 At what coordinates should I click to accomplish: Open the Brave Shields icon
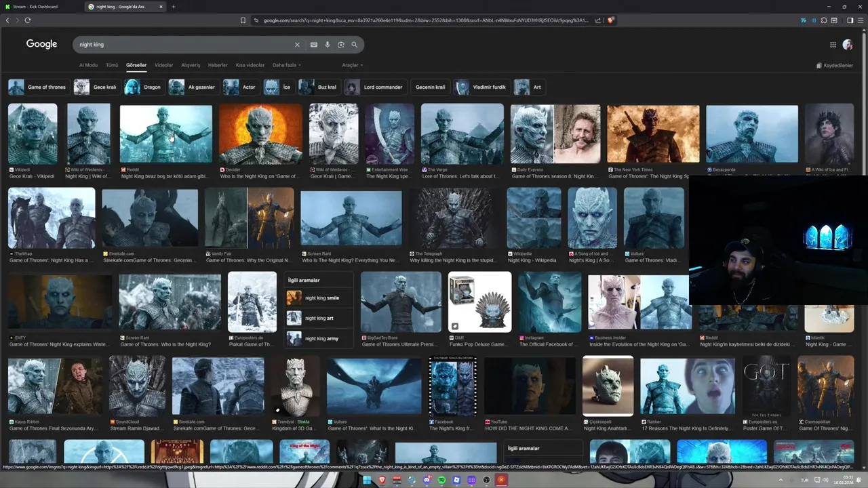(x=611, y=20)
